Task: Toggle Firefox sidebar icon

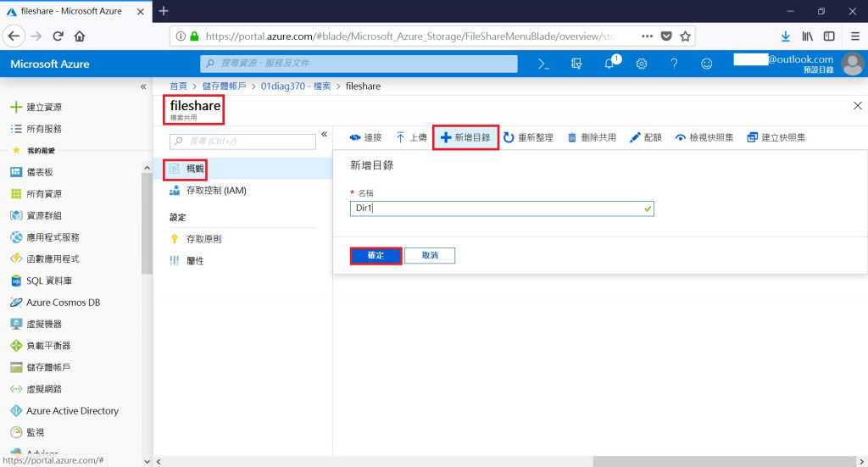Action: (x=829, y=36)
